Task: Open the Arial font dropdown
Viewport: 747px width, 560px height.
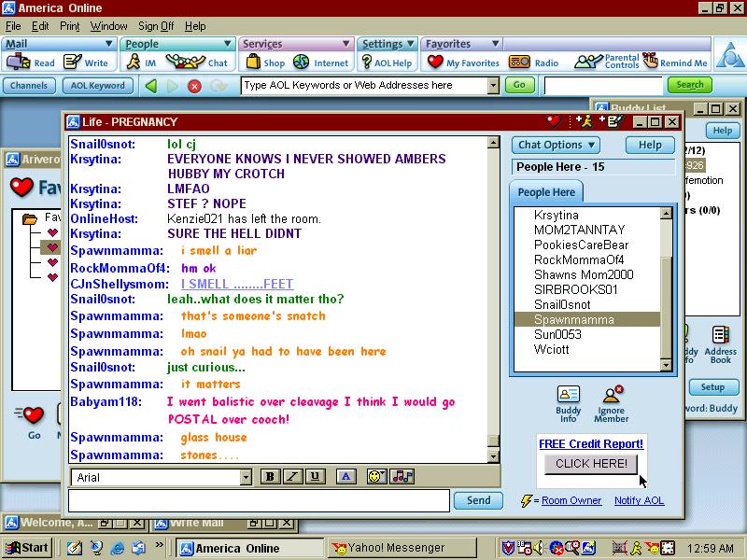Action: pyautogui.click(x=246, y=477)
